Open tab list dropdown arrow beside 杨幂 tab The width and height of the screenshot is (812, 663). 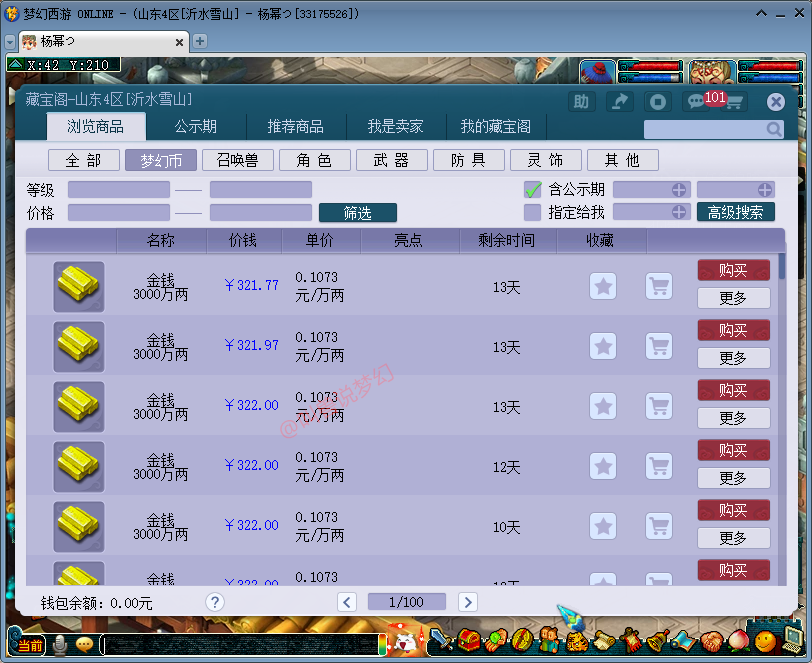point(10,41)
